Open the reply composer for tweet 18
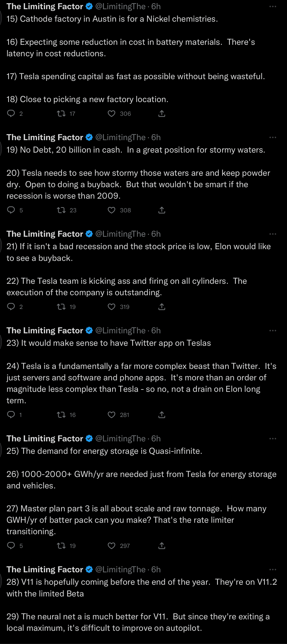This screenshot has width=287, height=644. (11, 114)
